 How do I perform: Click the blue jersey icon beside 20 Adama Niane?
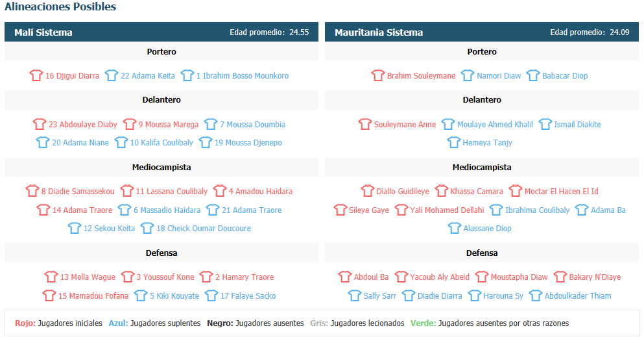[x=43, y=142]
